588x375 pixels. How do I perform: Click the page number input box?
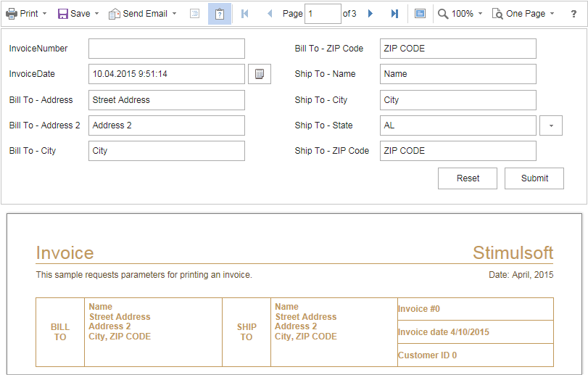[323, 14]
